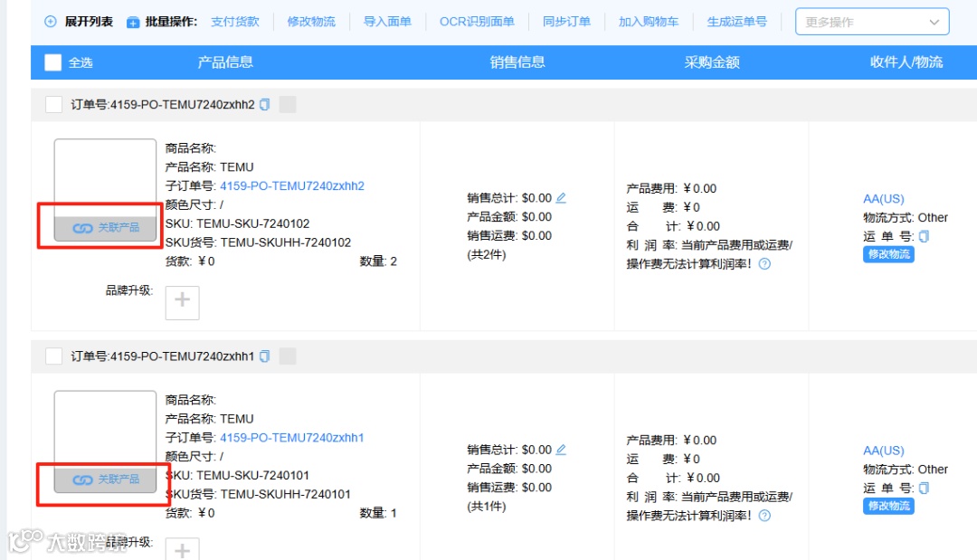Click OCR识别面单 batch action
This screenshot has height=560, width=977.
(477, 22)
